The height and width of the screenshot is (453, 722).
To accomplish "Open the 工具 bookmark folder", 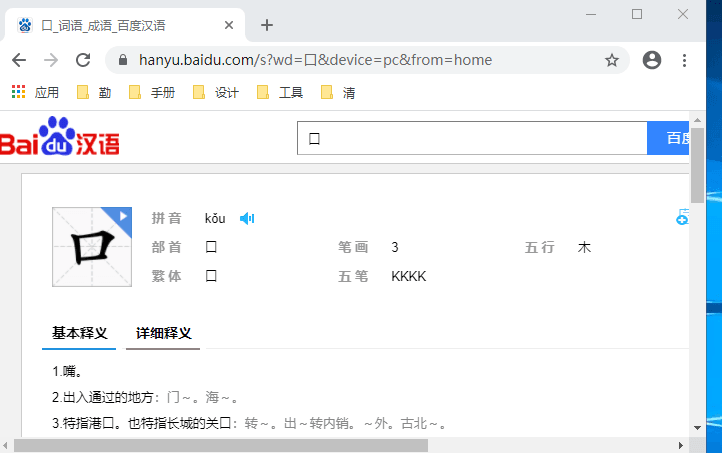I will coord(280,93).
